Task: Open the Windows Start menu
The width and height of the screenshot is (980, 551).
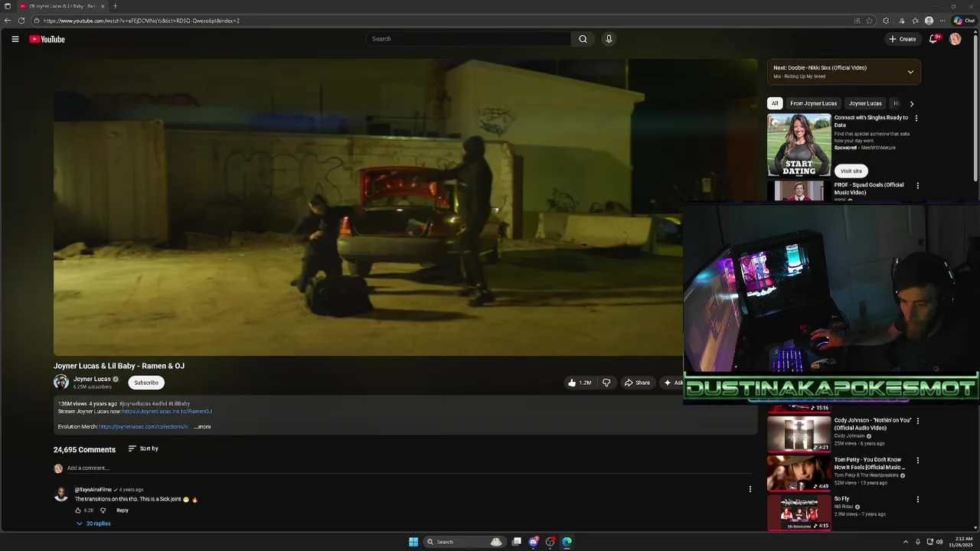Action: (x=413, y=542)
